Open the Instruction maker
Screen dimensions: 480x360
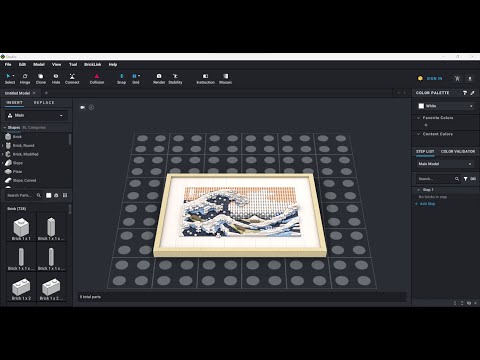[205, 79]
